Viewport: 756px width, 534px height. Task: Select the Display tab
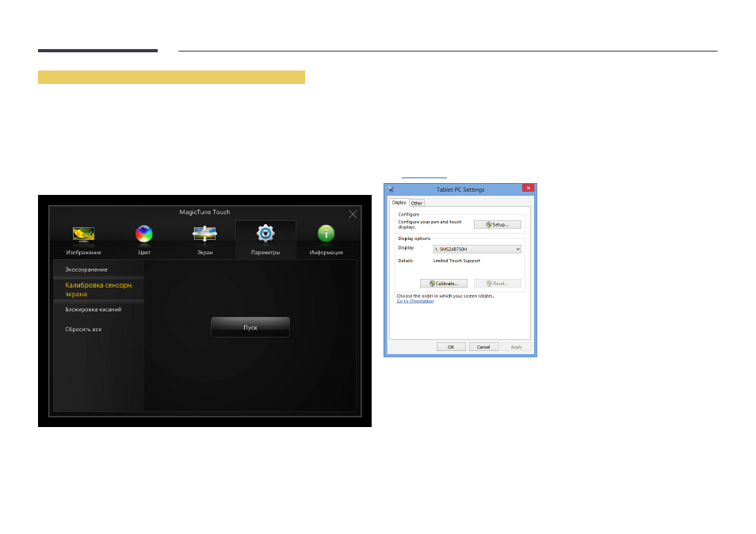tap(399, 202)
